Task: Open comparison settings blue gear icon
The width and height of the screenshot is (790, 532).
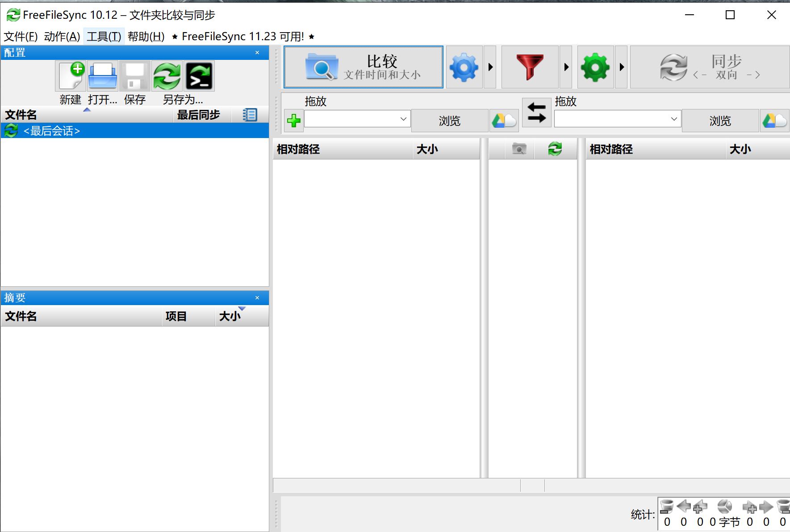Action: [464, 67]
